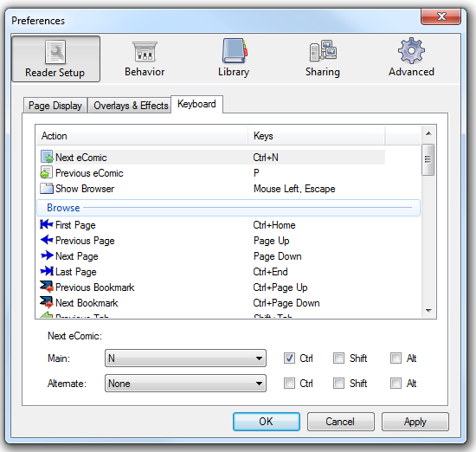Click the Previous eComic row icon
476x452 pixels.
click(x=47, y=172)
